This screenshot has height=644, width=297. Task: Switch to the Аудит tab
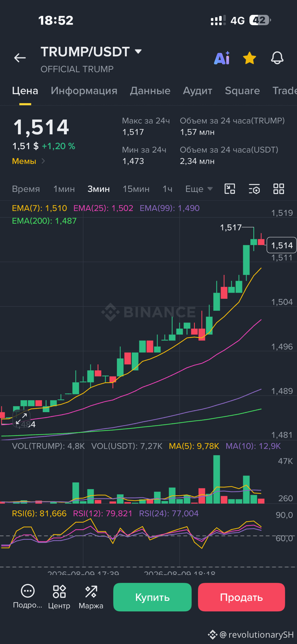(x=198, y=91)
